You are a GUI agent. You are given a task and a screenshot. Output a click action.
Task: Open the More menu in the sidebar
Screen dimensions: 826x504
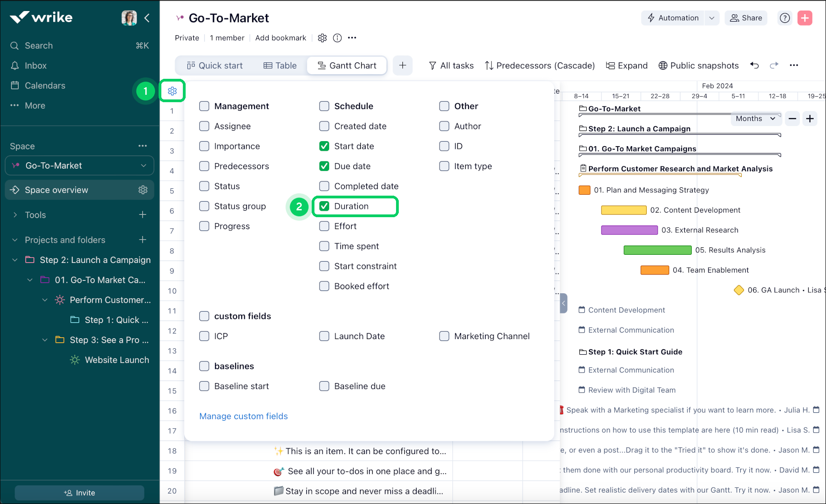coord(34,105)
